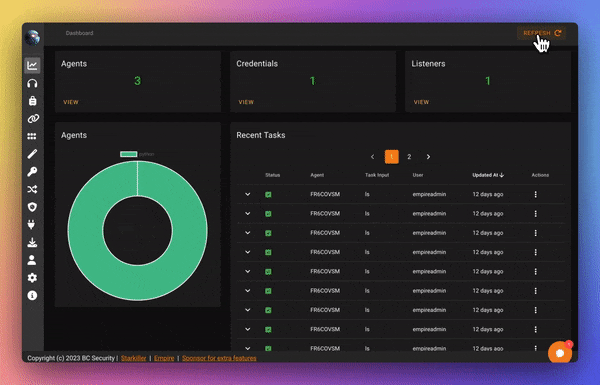Sort by Updated At column header

pyautogui.click(x=488, y=175)
